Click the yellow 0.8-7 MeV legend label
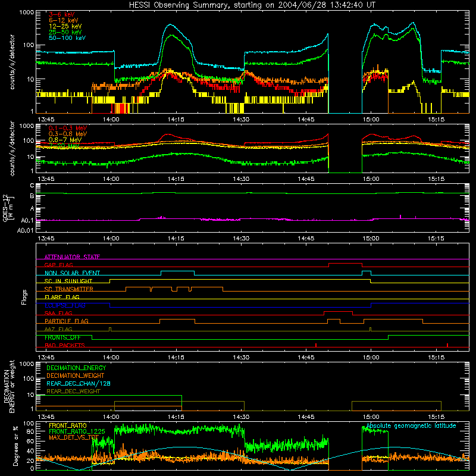The image size is (476, 476). pyautogui.click(x=65, y=140)
